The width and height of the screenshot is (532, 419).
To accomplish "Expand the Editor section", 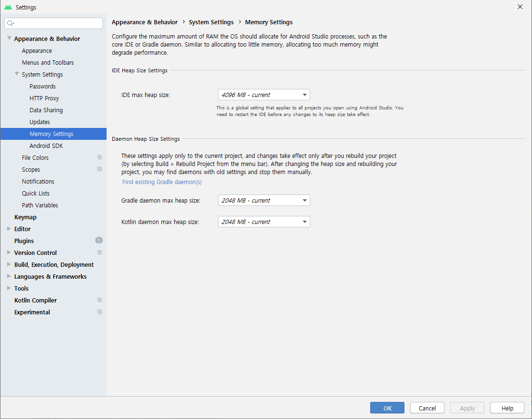I will click(x=9, y=228).
